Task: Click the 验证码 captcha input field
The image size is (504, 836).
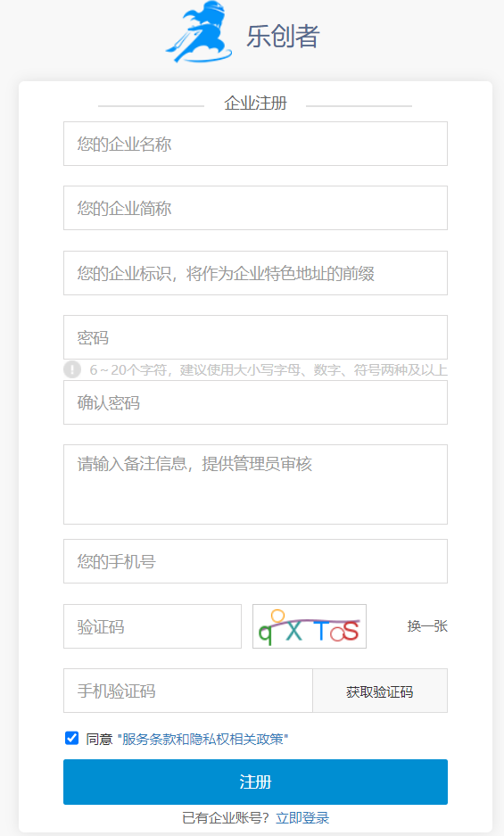Action: pyautogui.click(x=153, y=626)
